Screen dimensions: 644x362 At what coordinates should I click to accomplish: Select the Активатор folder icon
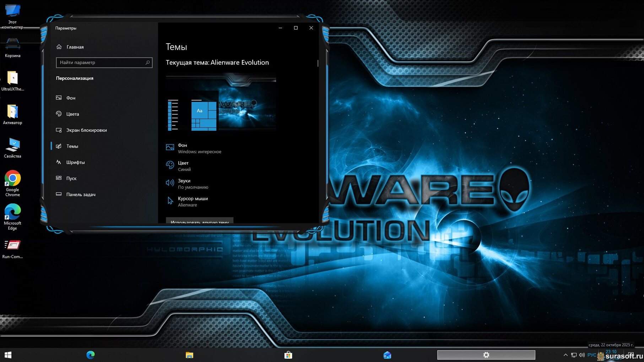[x=12, y=114]
